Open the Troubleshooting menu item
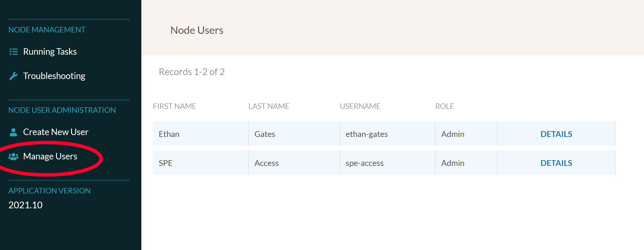 [54, 76]
